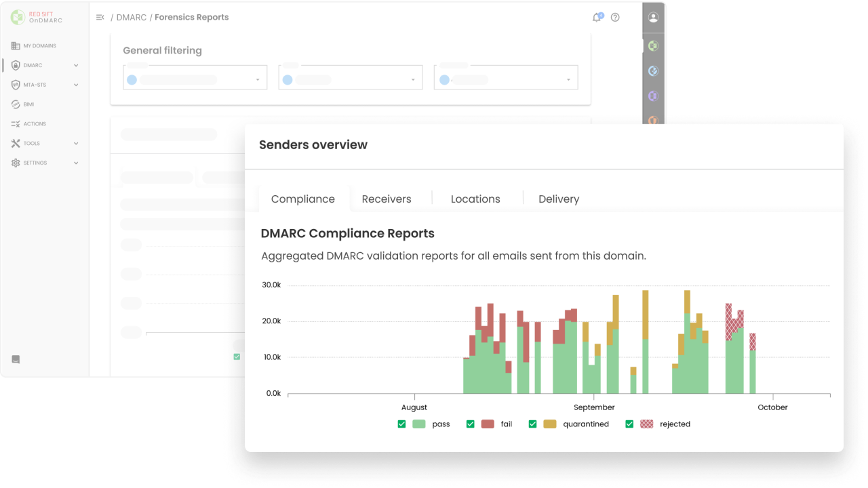This screenshot has height=488, width=868.
Task: Click the Red Sift OnDMARC logo
Action: coord(37,18)
